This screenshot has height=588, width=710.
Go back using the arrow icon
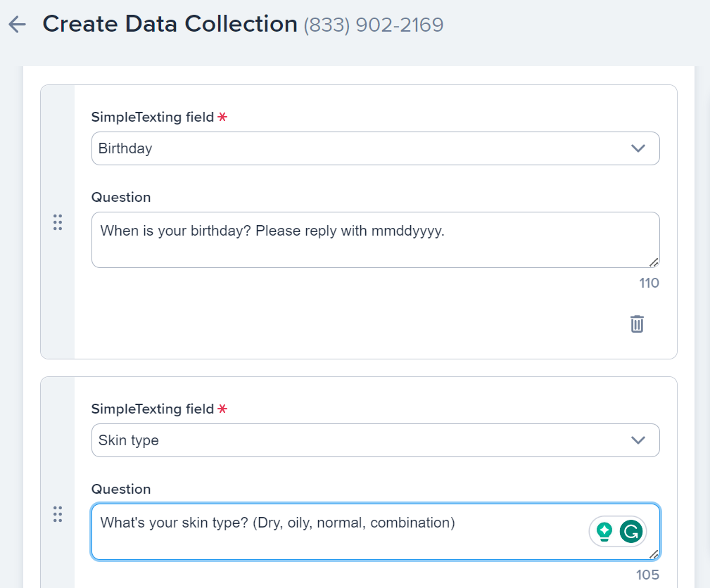15,23
